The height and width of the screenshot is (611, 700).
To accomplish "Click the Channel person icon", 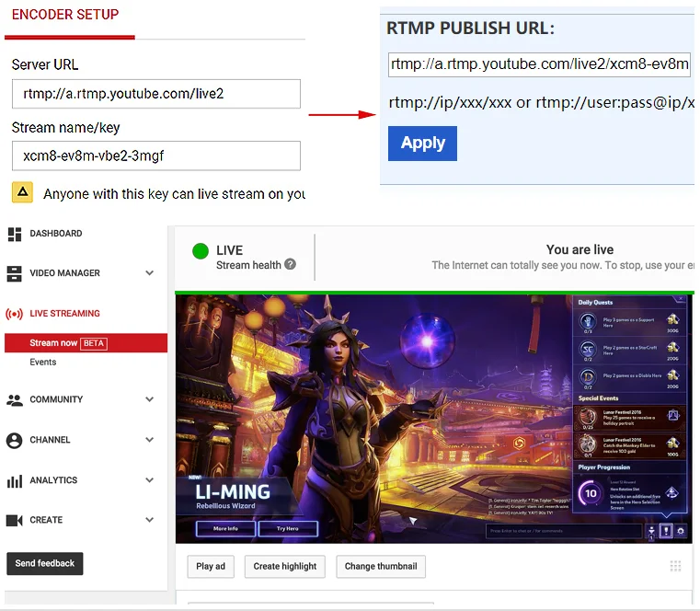I will 15,441.
